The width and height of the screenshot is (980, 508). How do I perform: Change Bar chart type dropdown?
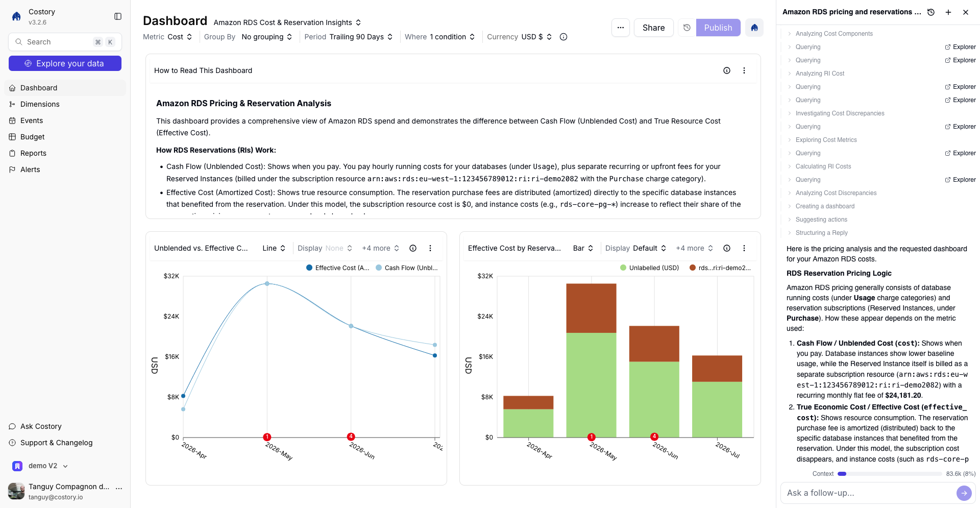583,248
